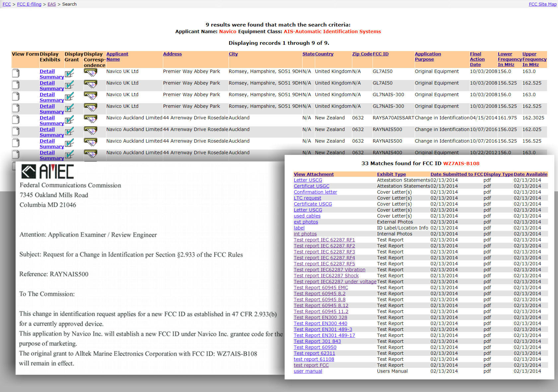
Task: Open Confirmation letter attachment
Action: 315,192
